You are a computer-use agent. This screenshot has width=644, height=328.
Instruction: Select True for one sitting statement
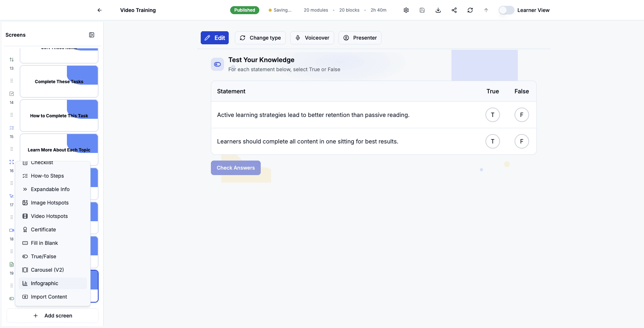pos(493,141)
